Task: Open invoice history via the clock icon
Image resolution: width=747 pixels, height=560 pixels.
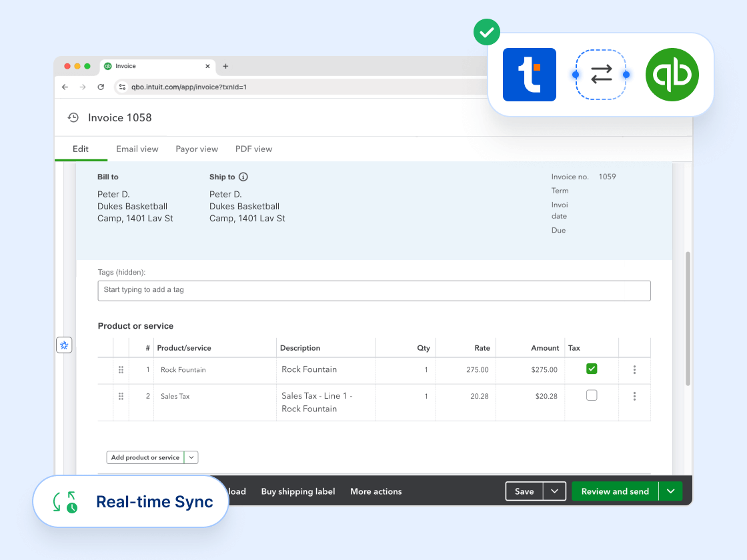Action: [73, 117]
